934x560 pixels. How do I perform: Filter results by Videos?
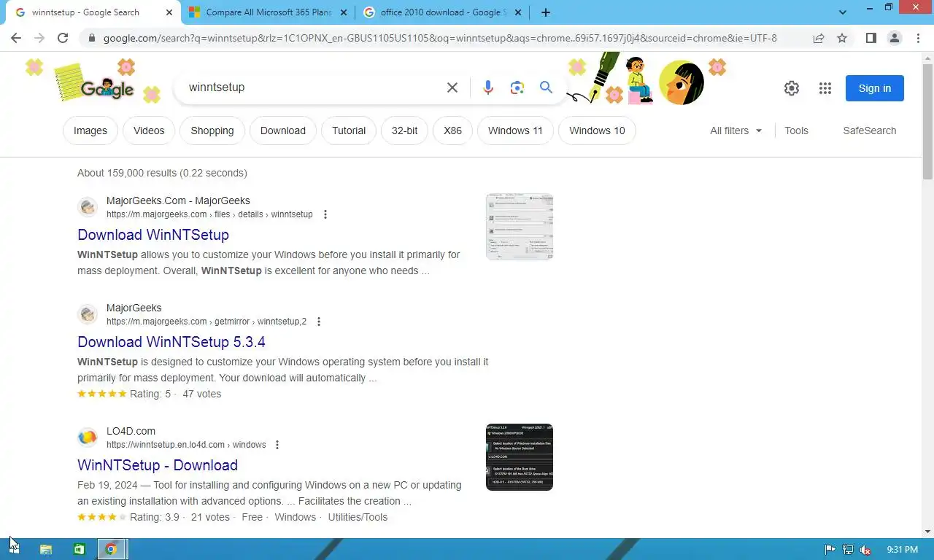[149, 131]
